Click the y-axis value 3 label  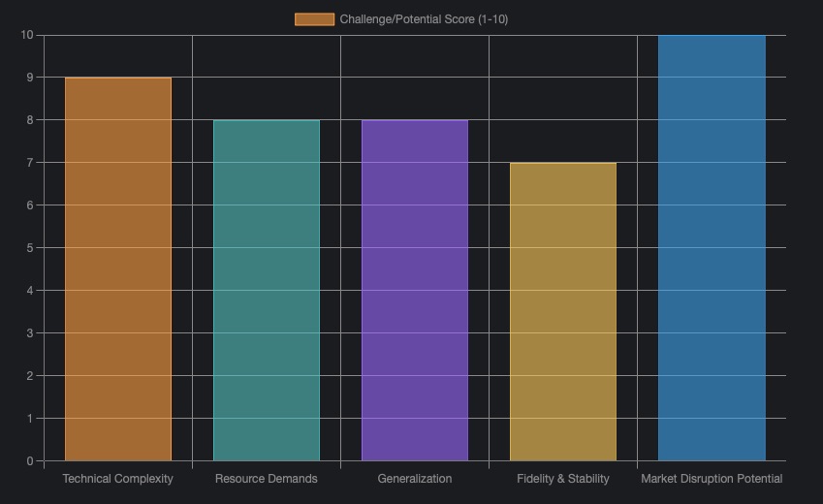pyautogui.click(x=30, y=333)
